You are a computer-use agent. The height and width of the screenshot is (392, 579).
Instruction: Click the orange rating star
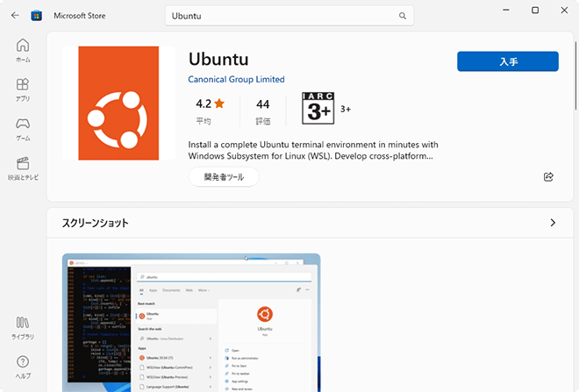(219, 103)
